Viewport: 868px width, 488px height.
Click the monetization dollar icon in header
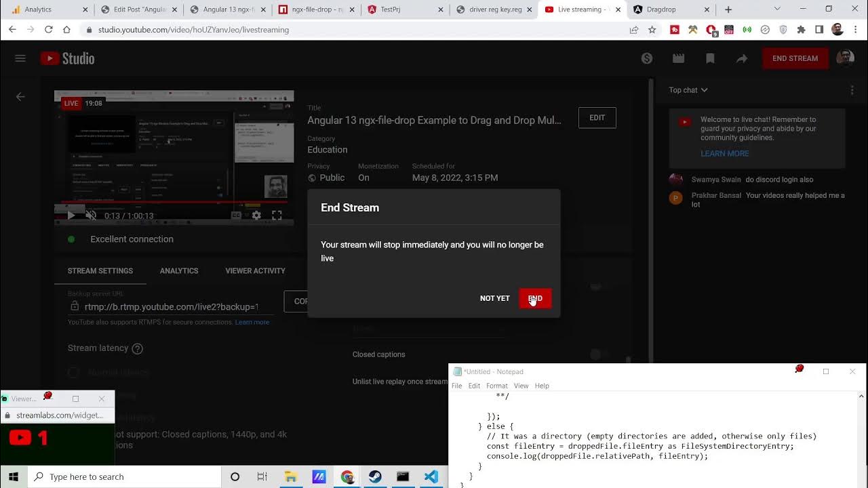click(x=647, y=58)
